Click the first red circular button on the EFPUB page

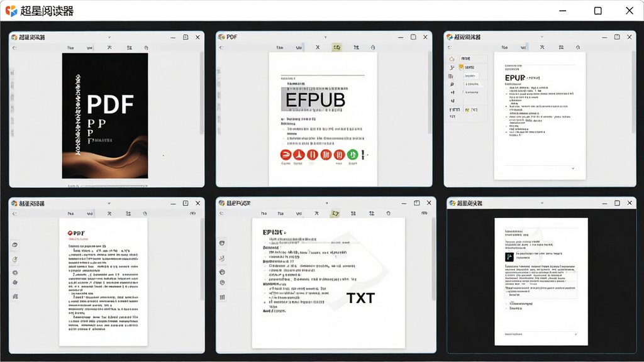pos(286,155)
